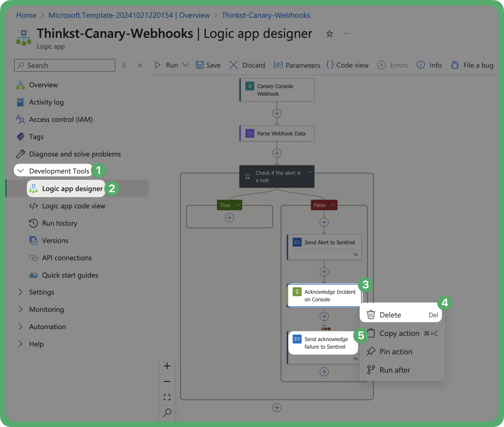Add step after Send Alert to Sentinel
Image resolution: width=504 pixels, height=427 pixels.
click(x=324, y=272)
